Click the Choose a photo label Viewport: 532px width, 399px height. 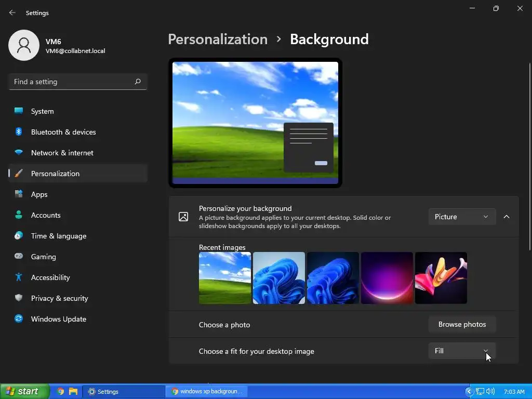224,325
